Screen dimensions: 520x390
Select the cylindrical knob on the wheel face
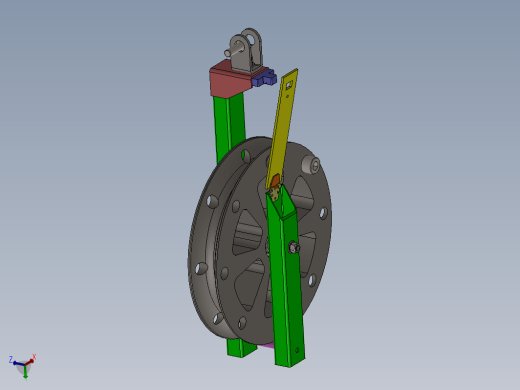(311, 164)
